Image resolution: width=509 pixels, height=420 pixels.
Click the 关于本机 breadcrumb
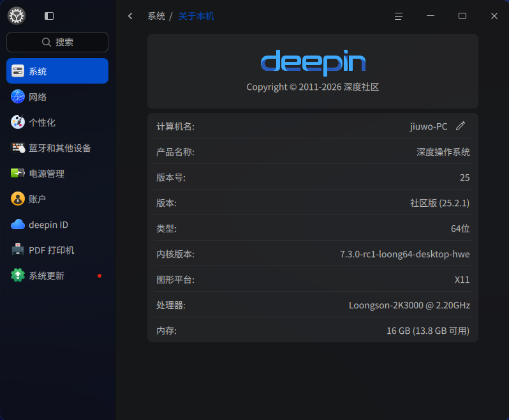tap(196, 16)
